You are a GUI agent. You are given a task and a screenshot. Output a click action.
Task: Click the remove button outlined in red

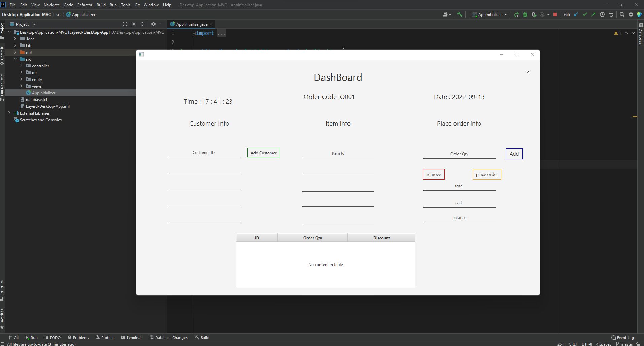(434, 174)
